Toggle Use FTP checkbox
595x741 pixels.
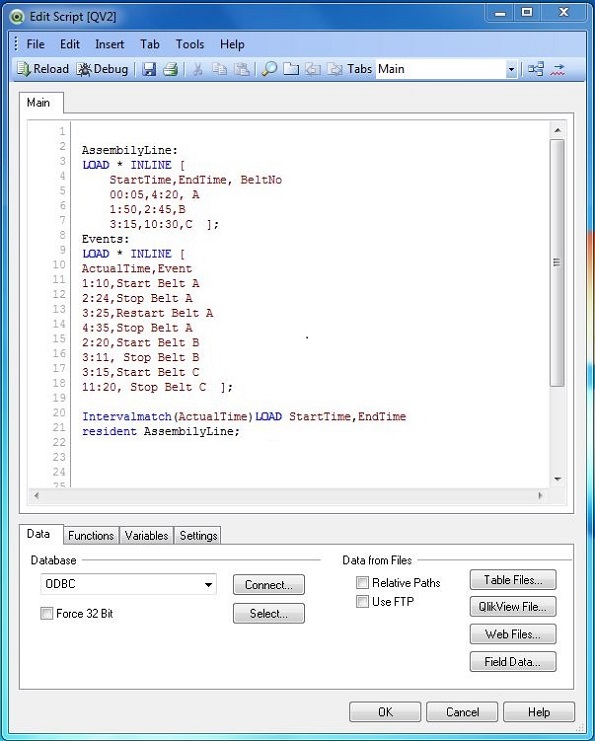[x=362, y=602]
